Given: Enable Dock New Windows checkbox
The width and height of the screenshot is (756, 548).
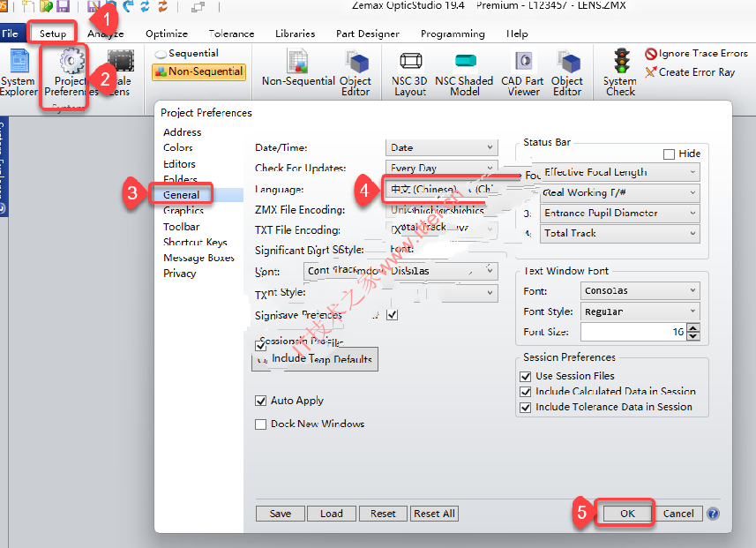Looking at the screenshot, I should pos(260,424).
